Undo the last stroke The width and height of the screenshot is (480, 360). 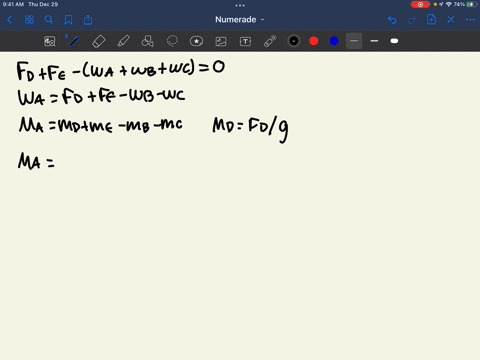[392, 20]
